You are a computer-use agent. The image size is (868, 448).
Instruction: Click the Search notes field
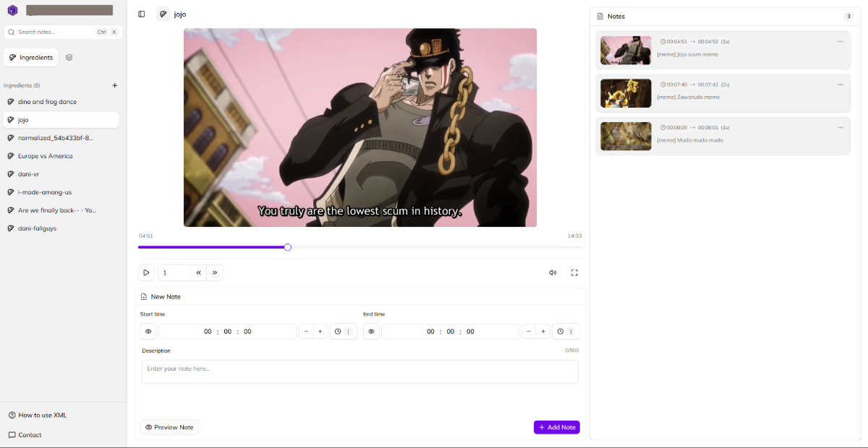(63, 33)
